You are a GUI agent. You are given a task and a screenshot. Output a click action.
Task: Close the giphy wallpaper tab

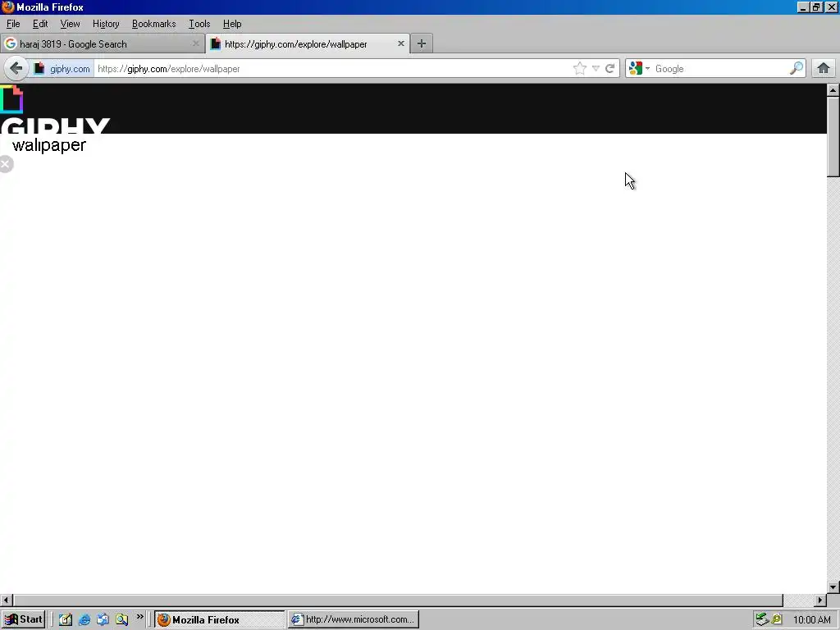(400, 43)
